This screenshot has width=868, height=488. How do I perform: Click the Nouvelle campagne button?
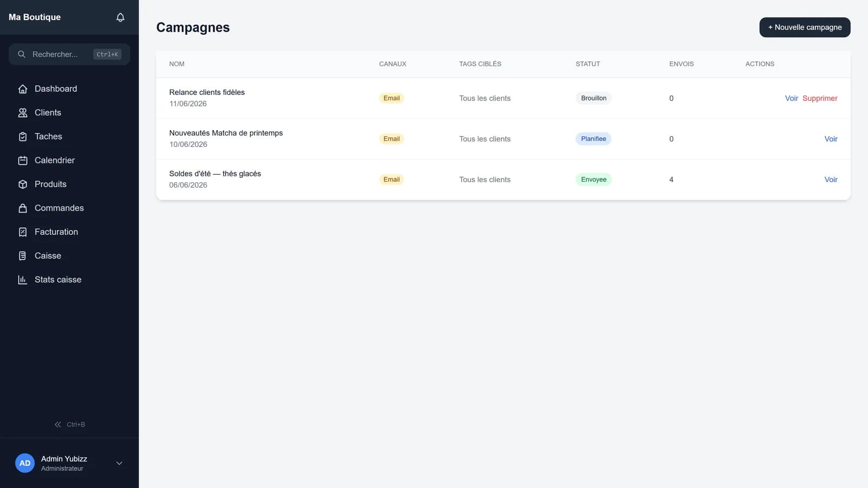point(805,28)
